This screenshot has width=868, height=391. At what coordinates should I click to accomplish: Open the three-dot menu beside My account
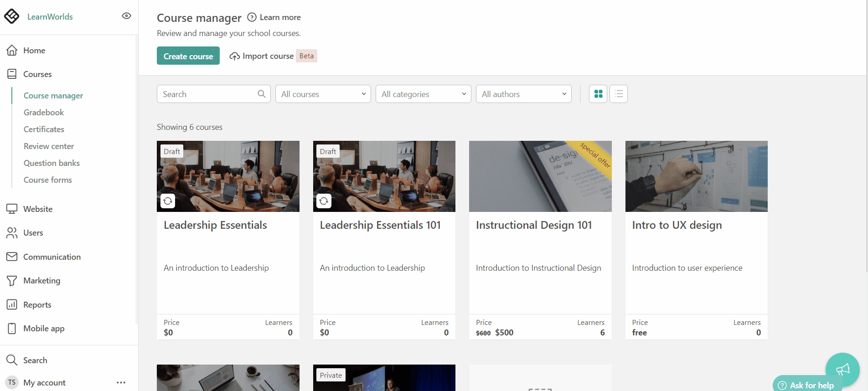point(121,382)
